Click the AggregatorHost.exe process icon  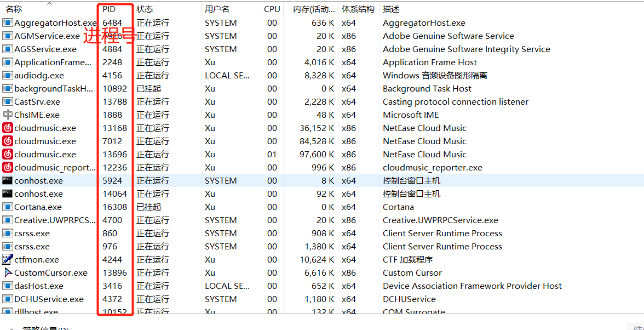point(8,22)
